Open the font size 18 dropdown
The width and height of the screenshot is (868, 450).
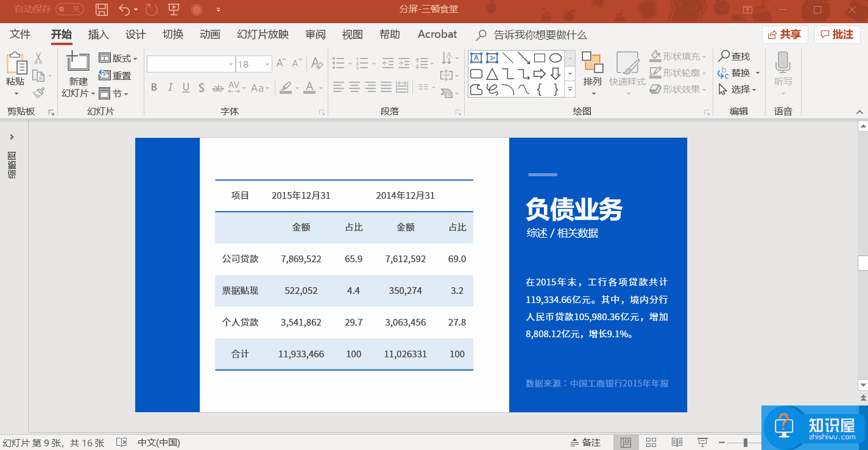[267, 64]
